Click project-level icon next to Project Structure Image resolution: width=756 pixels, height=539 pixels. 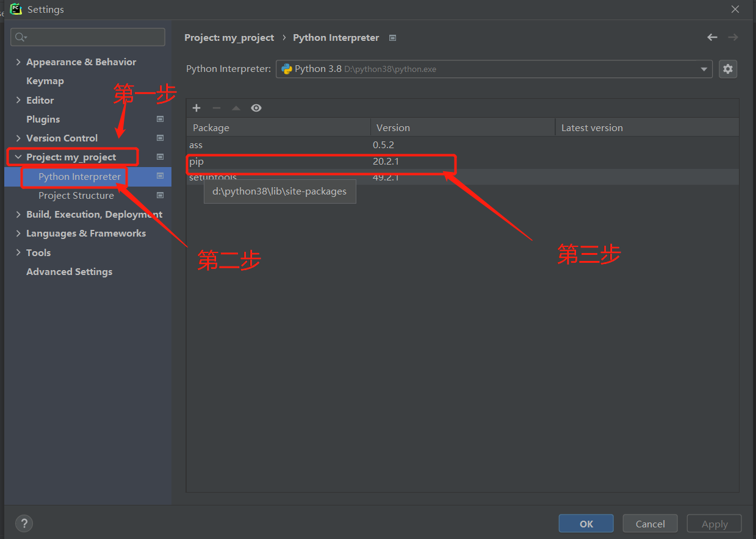click(x=160, y=195)
